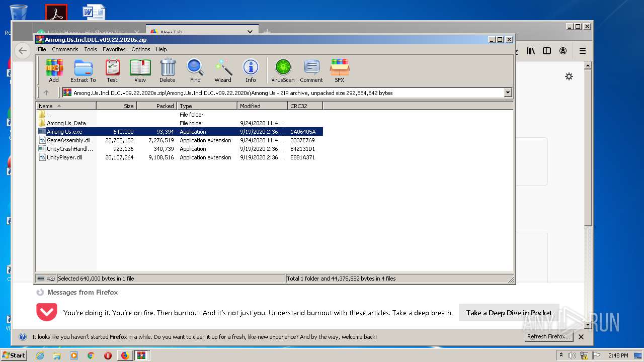Screen dimensions: 644x362
Task: Select the Among Us.exe file
Action: pyautogui.click(x=180, y=132)
